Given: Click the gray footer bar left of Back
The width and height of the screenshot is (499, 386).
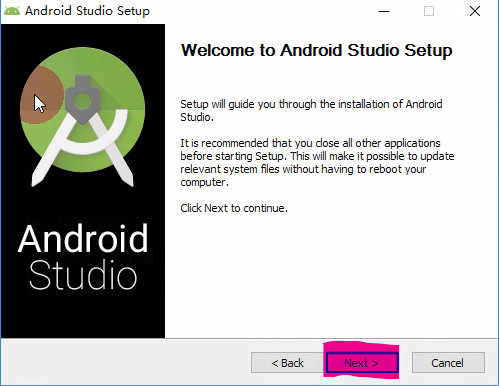Looking at the screenshot, I should (x=126, y=362).
